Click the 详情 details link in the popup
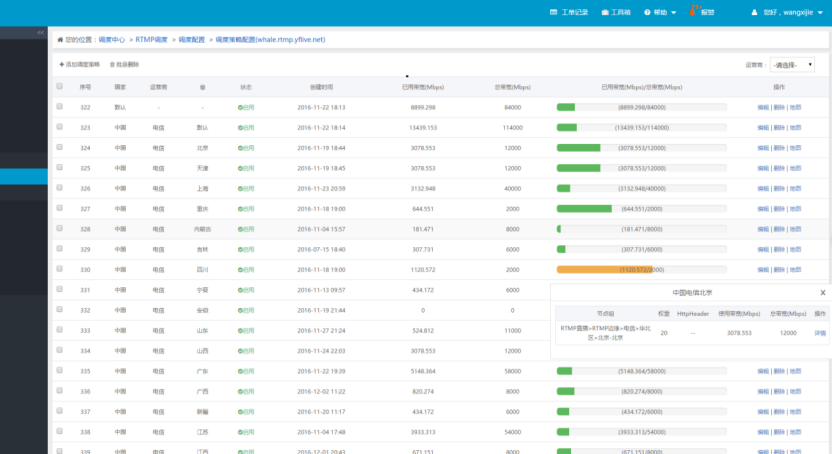 pos(820,333)
